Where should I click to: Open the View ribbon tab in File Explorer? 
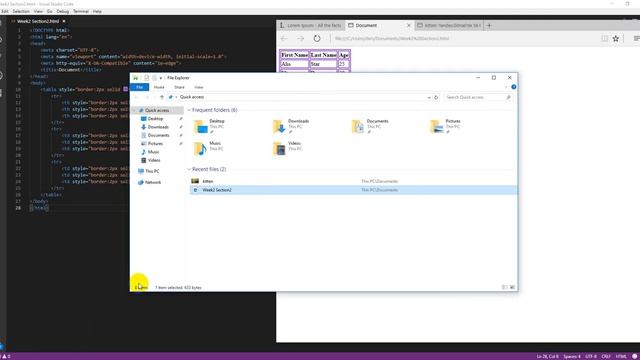click(x=198, y=87)
